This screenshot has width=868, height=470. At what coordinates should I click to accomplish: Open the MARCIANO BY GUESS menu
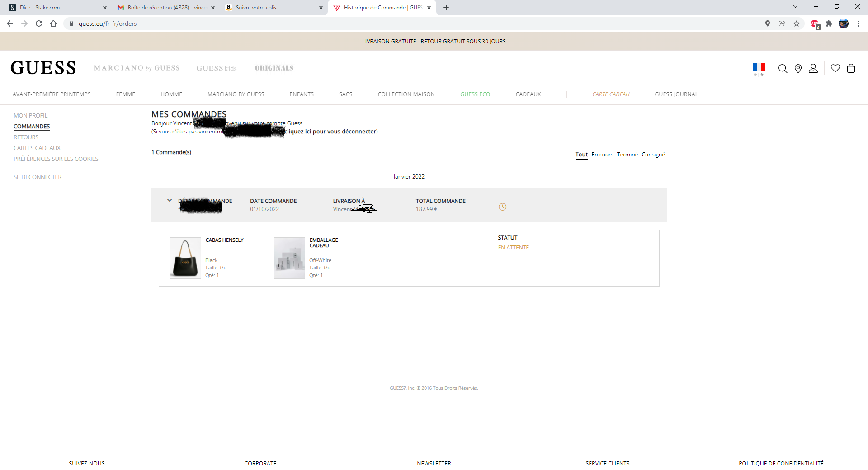coord(236,94)
